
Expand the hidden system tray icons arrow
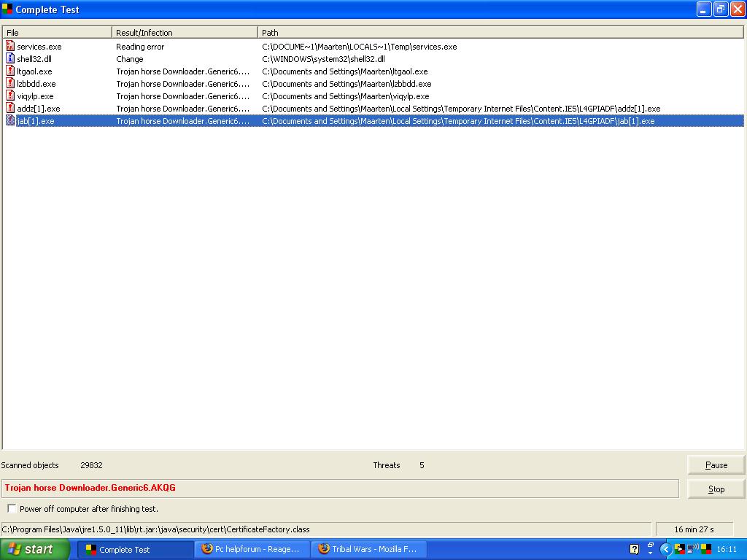666,549
